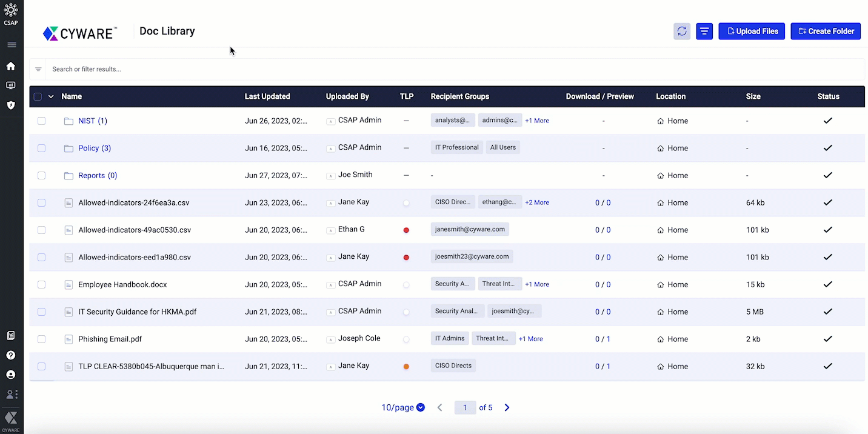This screenshot has height=434, width=868.
Task: Sort by the Last Updated column header
Action: 267,96
